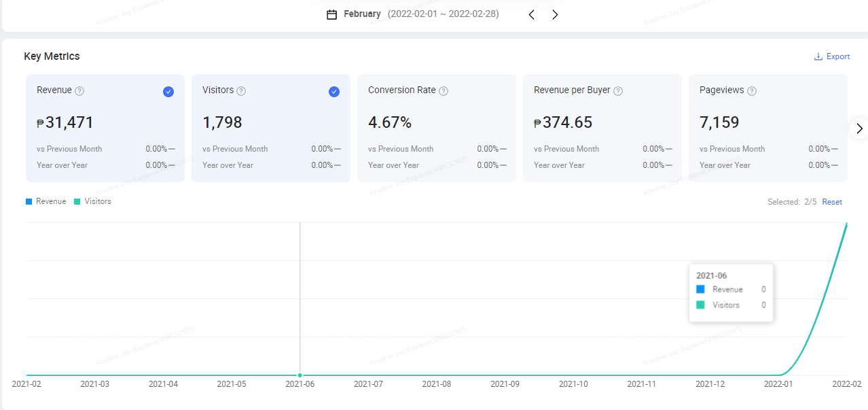Screen dimensions: 868x410
Task: Click the 2021-06 data point on the chart
Action: coord(300,375)
